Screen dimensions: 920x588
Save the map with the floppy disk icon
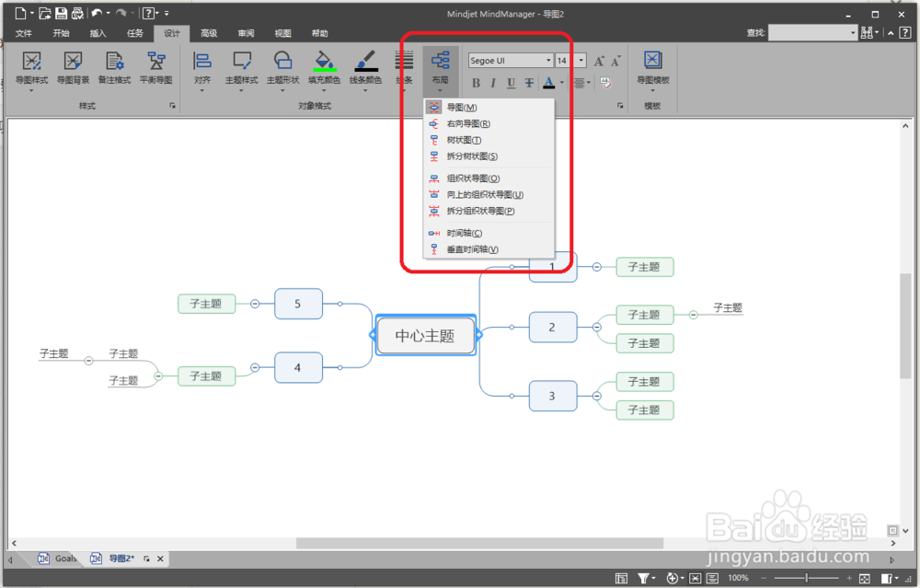point(61,13)
